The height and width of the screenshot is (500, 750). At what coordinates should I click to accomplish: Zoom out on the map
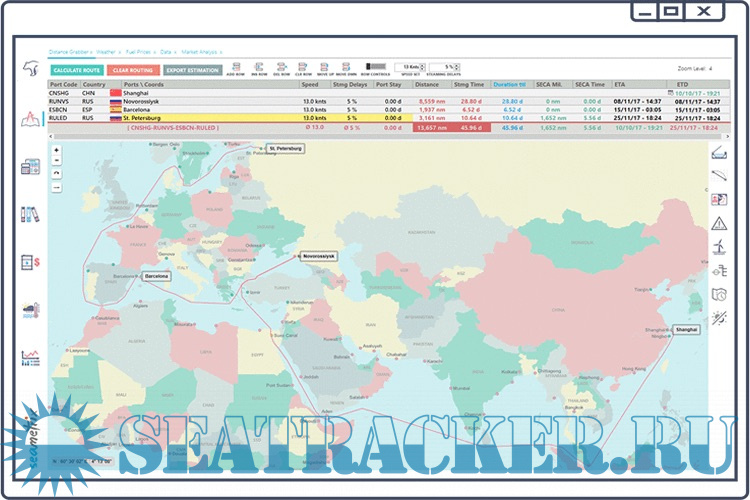56,161
